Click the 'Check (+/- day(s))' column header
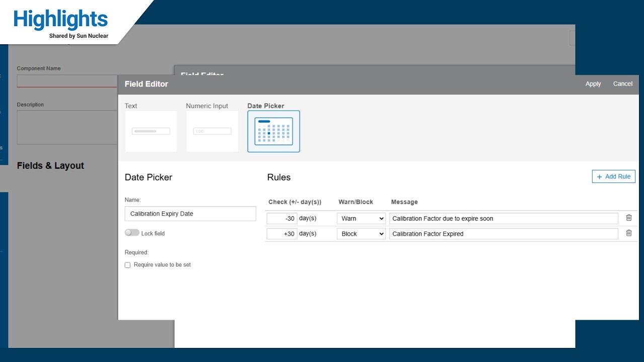Screen dimensions: 644x362 point(295,202)
